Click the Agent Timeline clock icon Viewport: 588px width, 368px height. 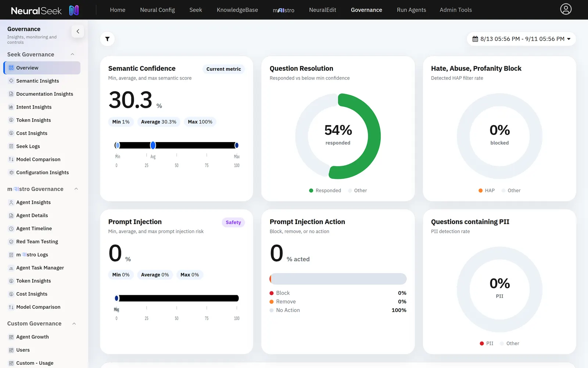point(11,229)
